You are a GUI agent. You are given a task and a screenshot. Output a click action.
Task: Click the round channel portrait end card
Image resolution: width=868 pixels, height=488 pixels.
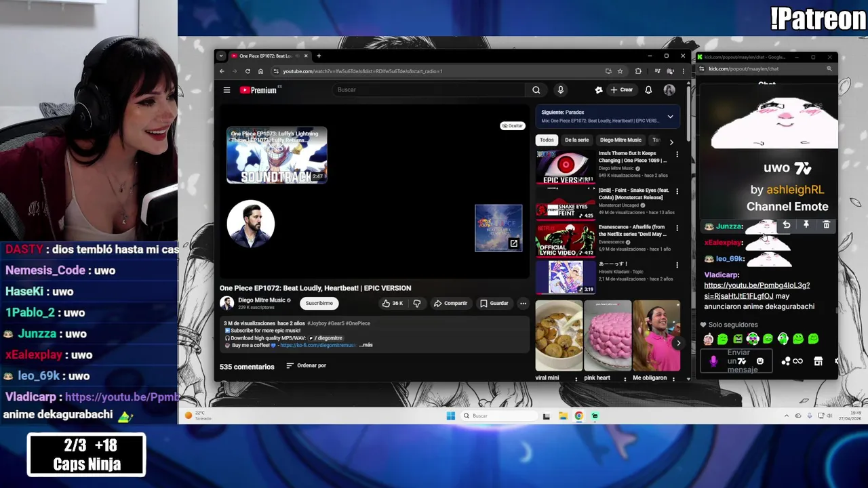[x=251, y=224]
